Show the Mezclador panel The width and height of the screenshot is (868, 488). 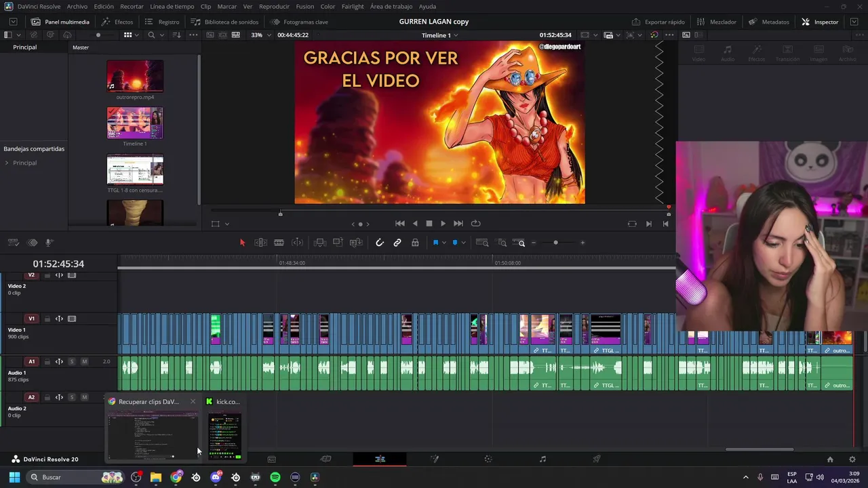(716, 22)
